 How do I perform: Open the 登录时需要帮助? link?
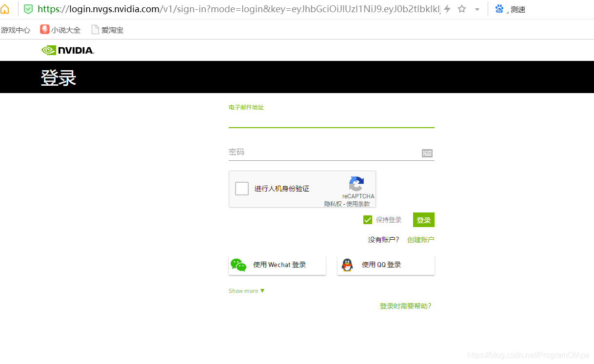pos(406,306)
